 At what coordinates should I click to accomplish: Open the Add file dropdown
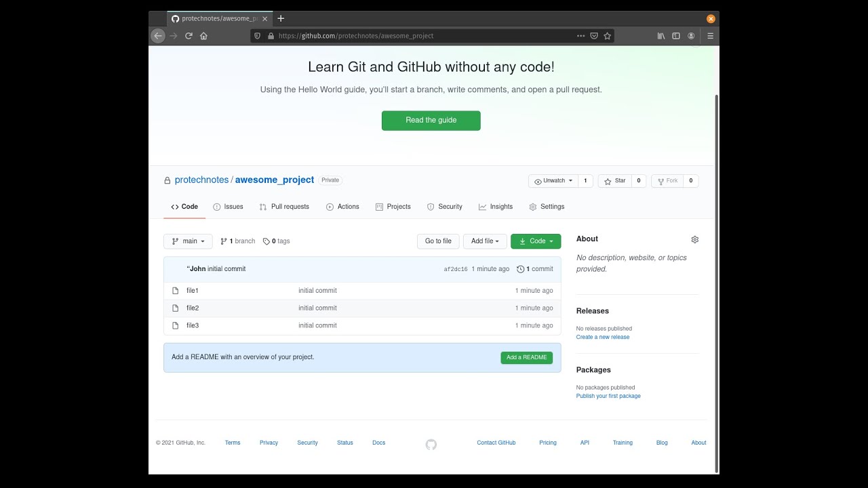coord(485,241)
